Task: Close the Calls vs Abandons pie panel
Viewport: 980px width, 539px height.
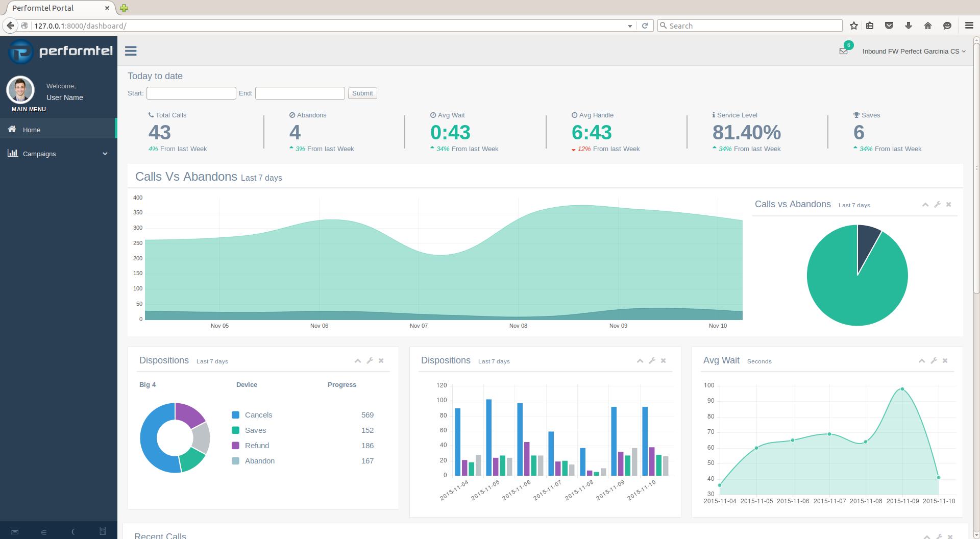Action: point(949,205)
